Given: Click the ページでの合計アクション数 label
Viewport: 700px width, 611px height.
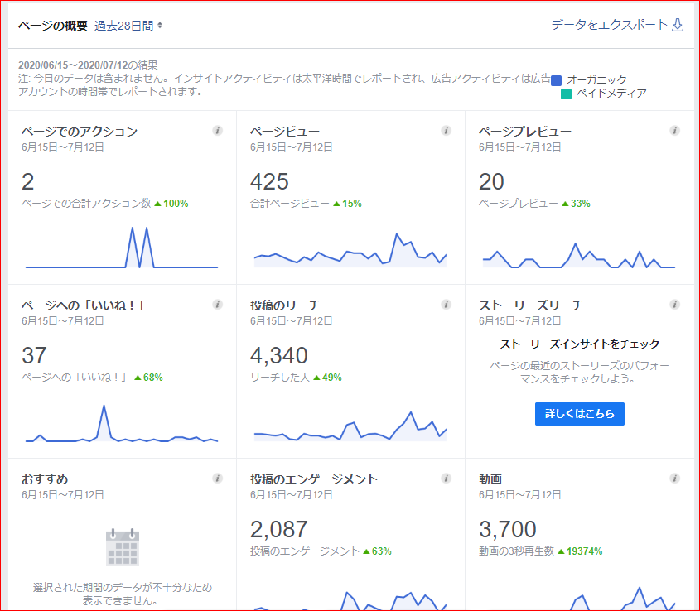Looking at the screenshot, I should point(86,204).
